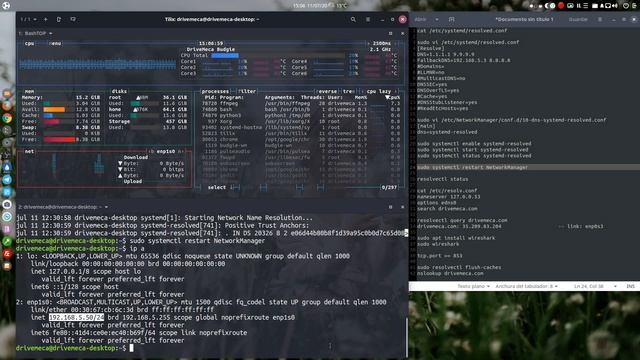Select budgie-wm process row in bashtop
This screenshot has height=360, width=640.
[x=301, y=145]
